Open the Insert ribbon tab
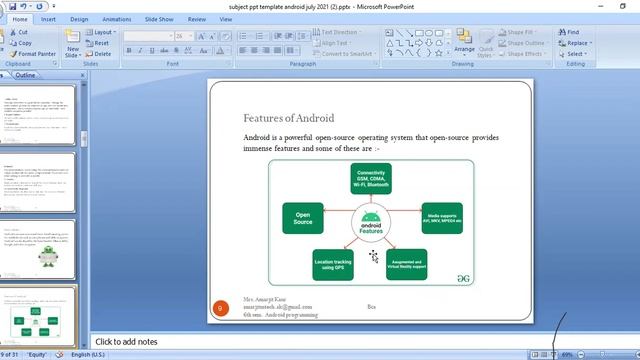Image resolution: width=640 pixels, height=360 pixels. [48, 19]
